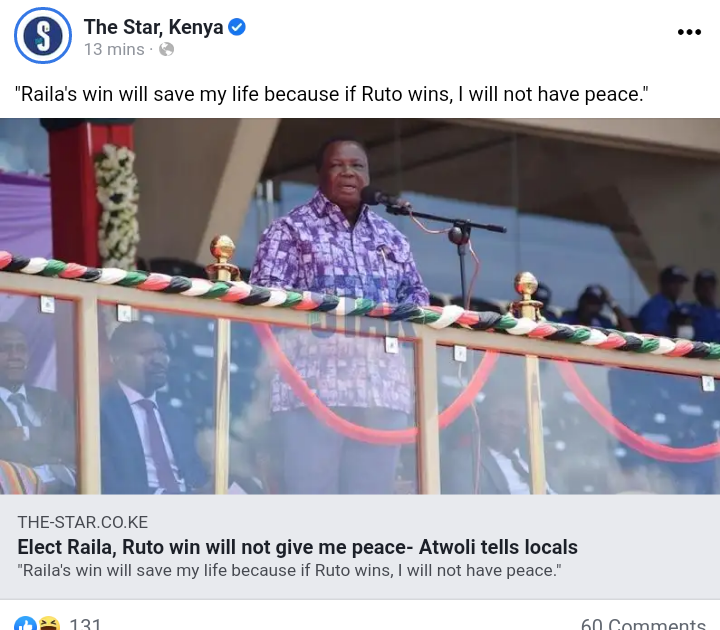
Task: Open the article preview photo
Action: click(x=360, y=306)
